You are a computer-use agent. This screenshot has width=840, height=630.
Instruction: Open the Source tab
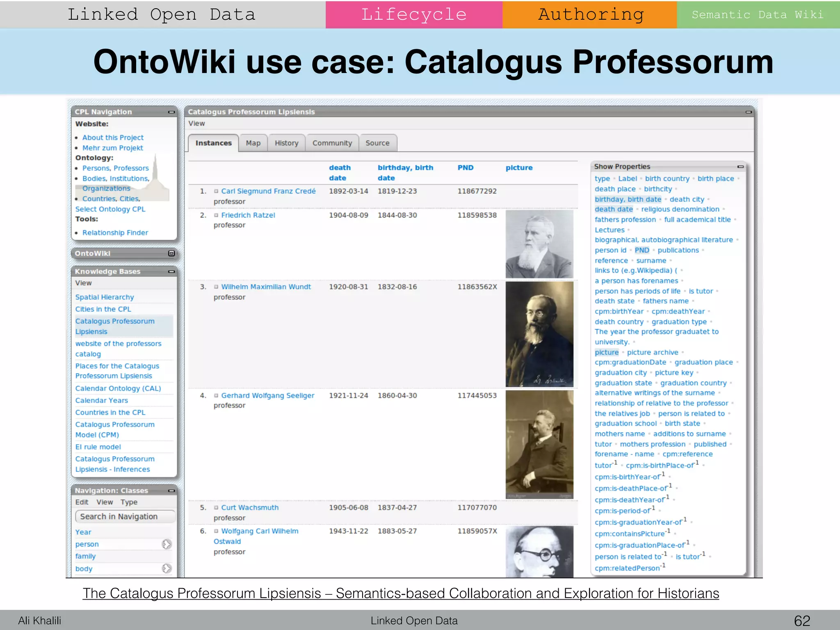coord(377,143)
